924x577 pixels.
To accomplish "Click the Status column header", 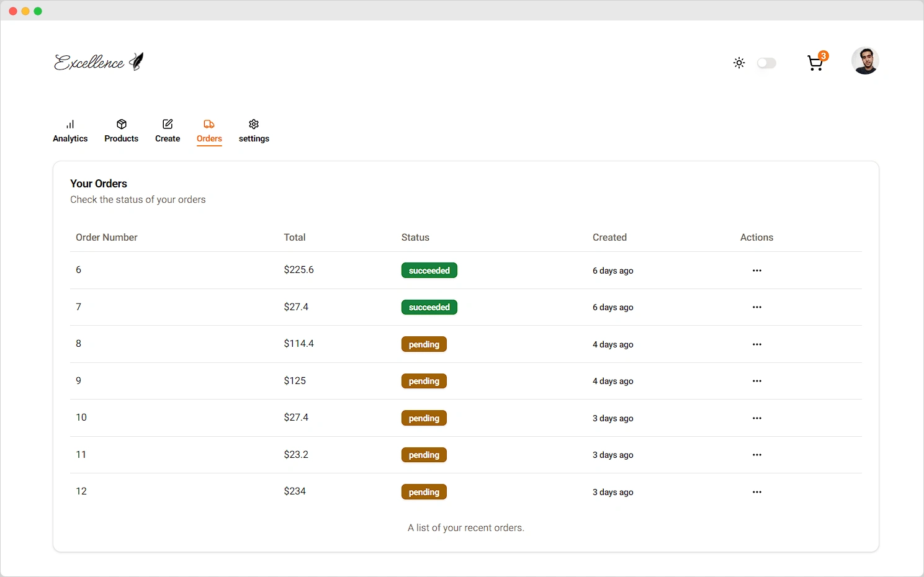I will pos(415,238).
